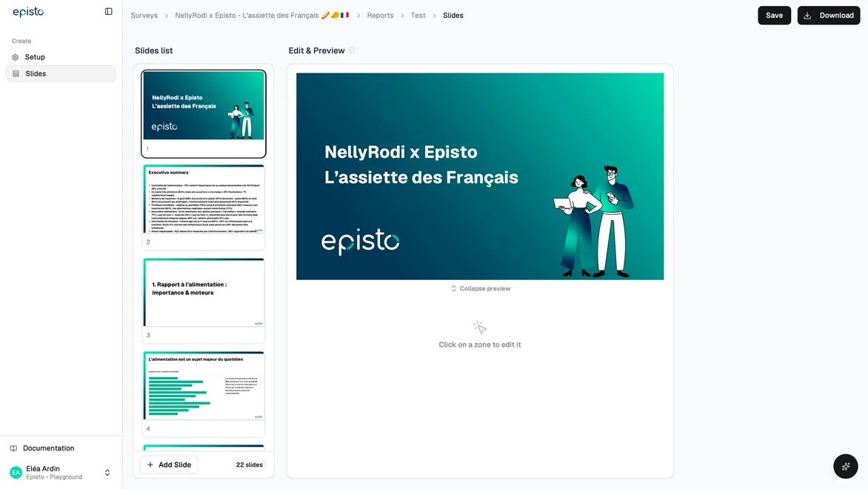868x489 pixels.
Task: Go to Reports breadcrumb
Action: pyautogui.click(x=380, y=16)
